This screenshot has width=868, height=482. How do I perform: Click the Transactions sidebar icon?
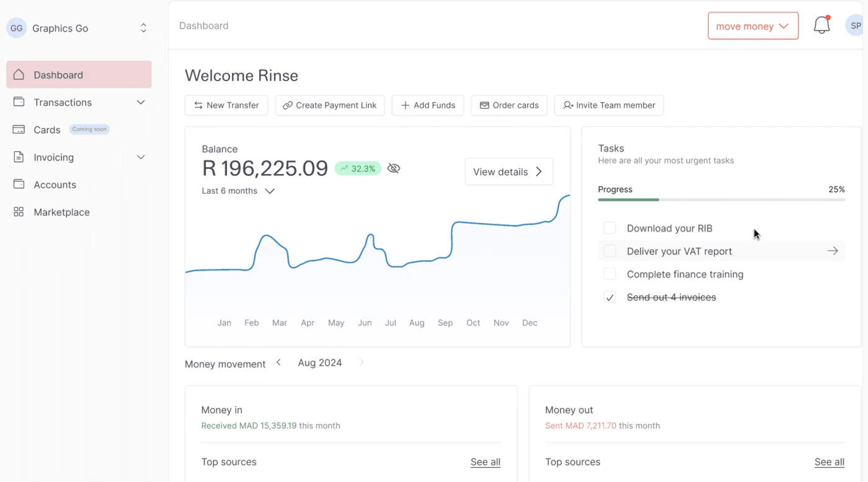[19, 102]
